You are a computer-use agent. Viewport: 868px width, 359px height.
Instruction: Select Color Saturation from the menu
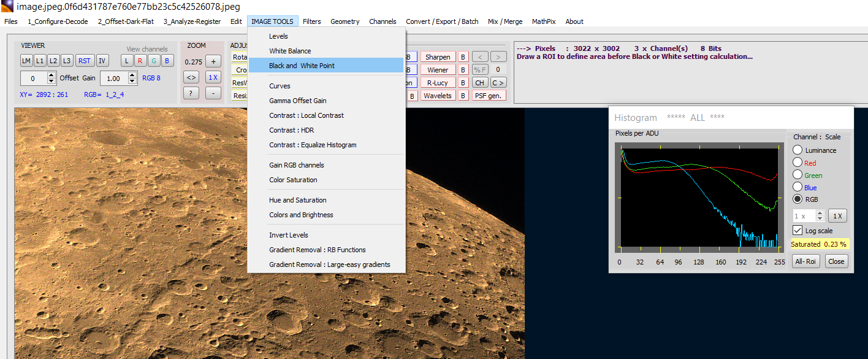(x=293, y=180)
